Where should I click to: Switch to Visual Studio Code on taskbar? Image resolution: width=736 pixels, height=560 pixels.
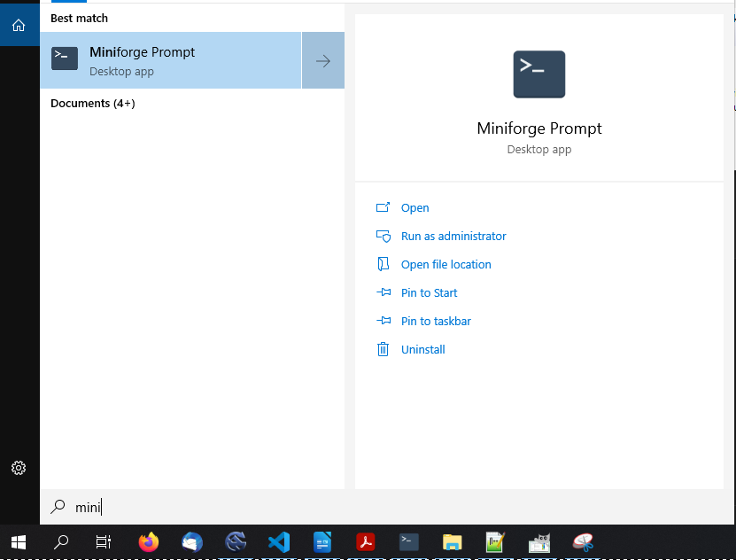point(279,542)
